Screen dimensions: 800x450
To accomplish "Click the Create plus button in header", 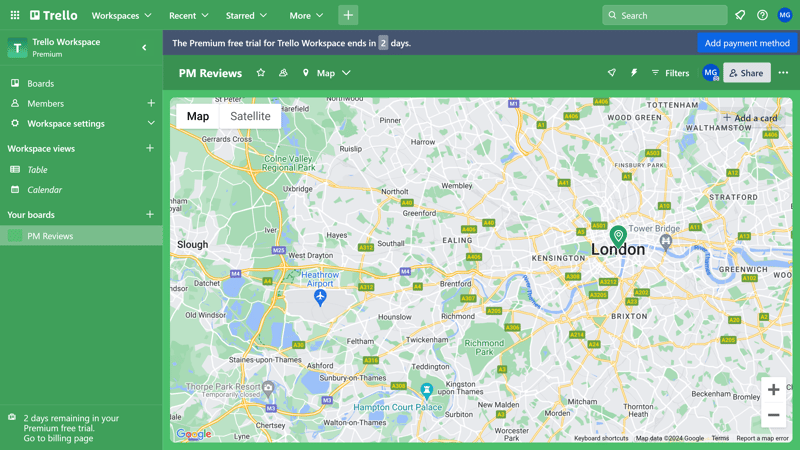I will coord(348,15).
